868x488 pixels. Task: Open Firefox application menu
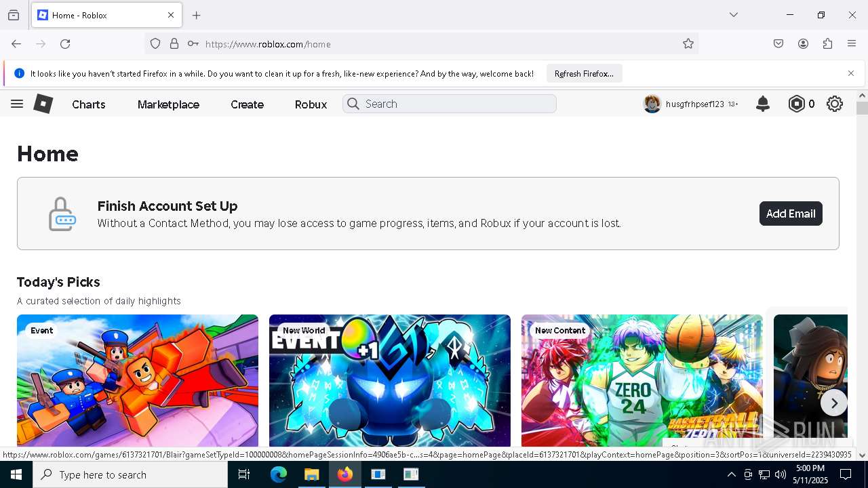[852, 44]
